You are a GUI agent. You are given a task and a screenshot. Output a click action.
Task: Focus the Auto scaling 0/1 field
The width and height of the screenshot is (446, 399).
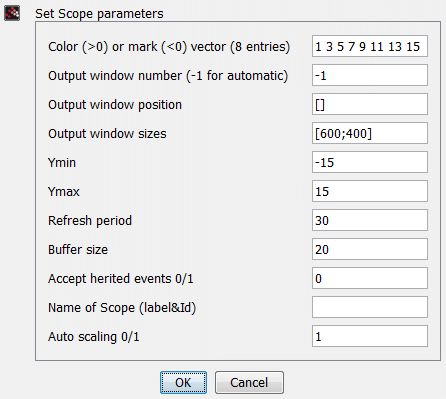[x=370, y=336]
